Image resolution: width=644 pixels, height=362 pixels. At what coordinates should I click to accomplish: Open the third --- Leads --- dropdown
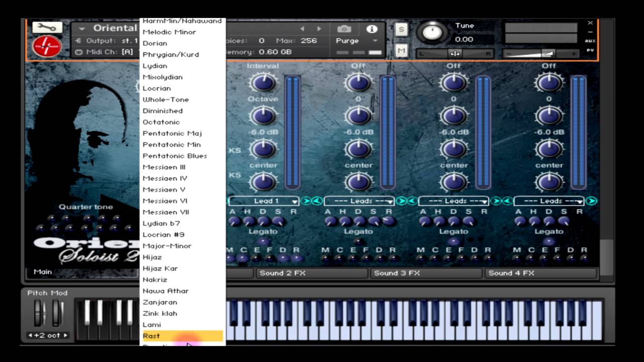click(x=454, y=201)
